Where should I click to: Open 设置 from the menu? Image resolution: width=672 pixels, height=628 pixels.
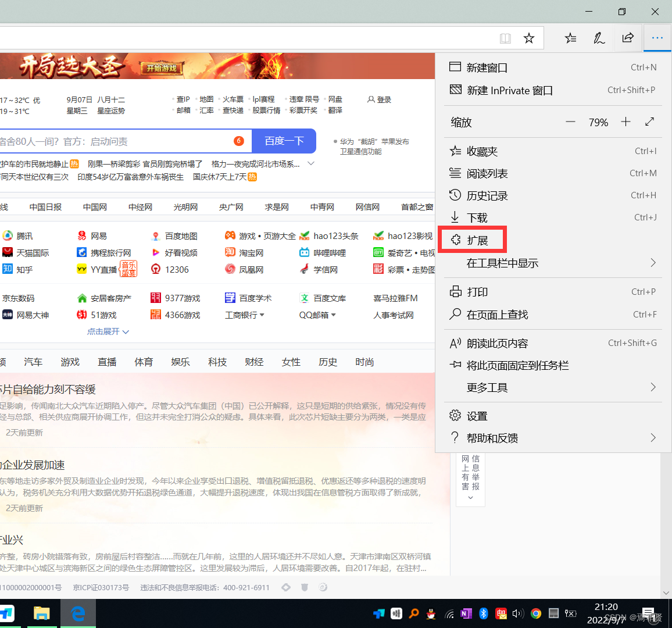(553, 416)
